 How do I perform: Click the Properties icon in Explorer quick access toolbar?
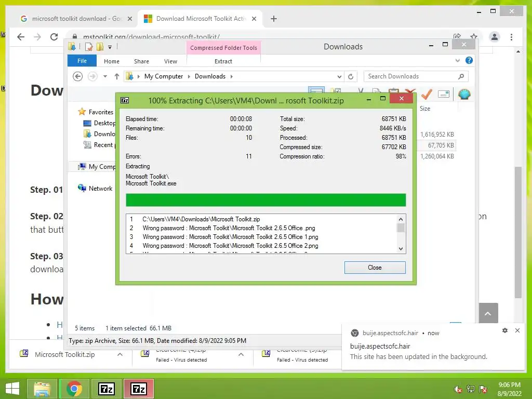(89, 47)
